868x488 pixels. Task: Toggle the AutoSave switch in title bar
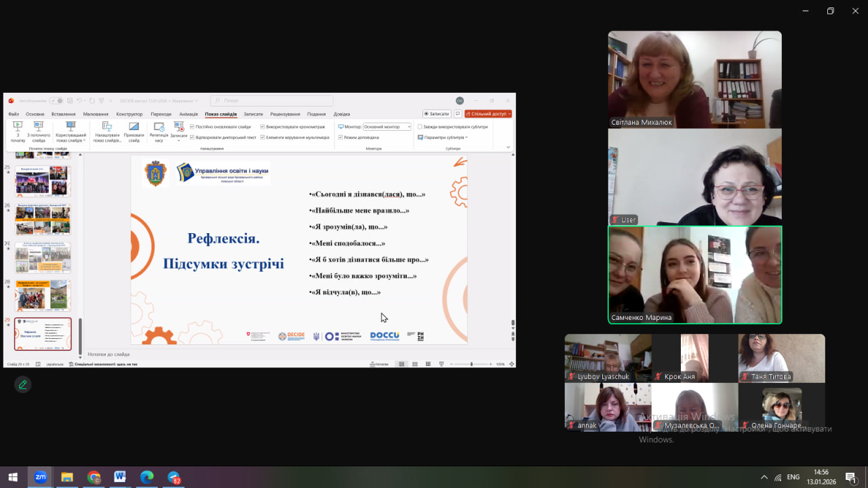56,101
